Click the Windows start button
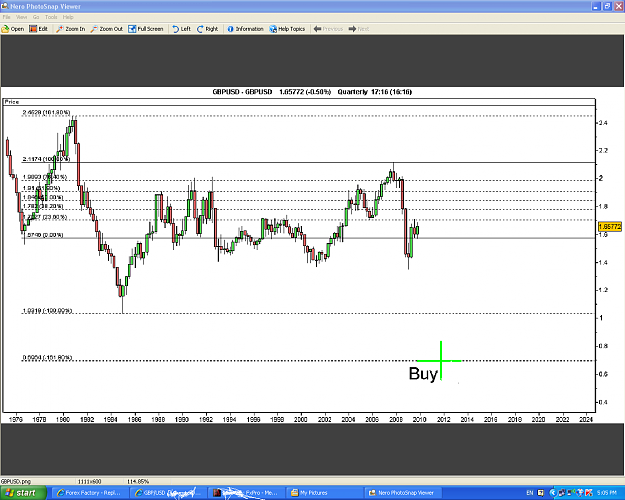 (23, 493)
